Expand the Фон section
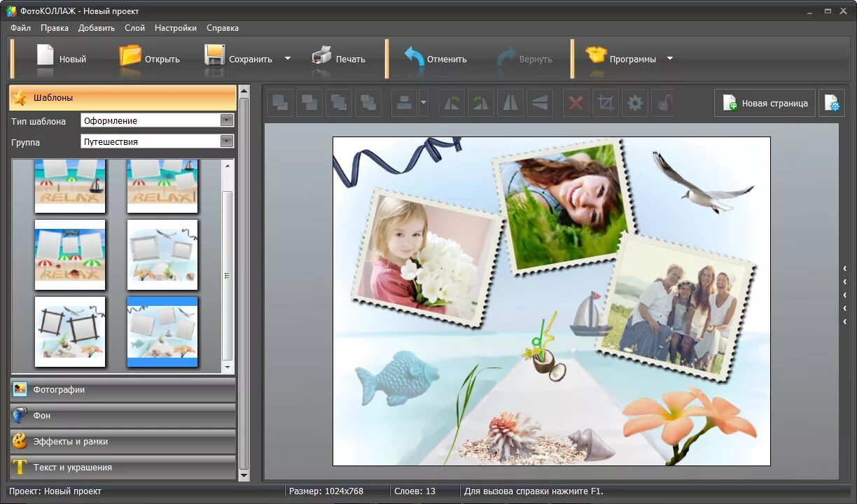The width and height of the screenshot is (857, 504). point(123,415)
